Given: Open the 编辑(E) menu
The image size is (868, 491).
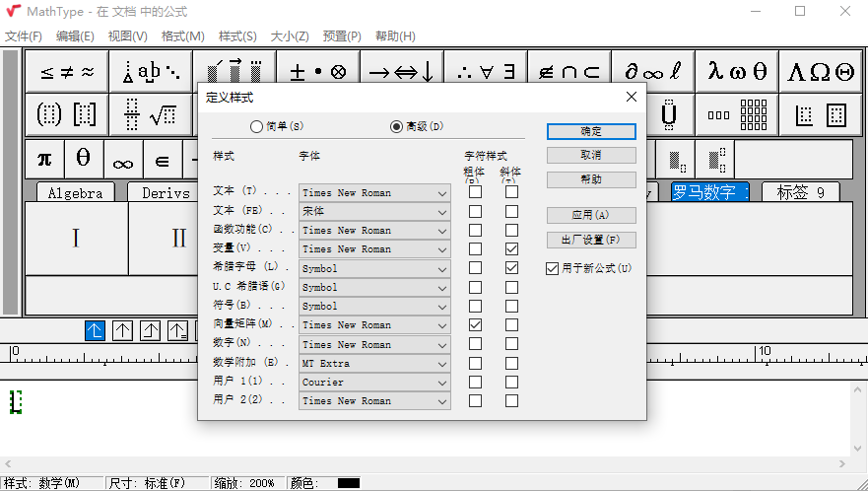Looking at the screenshot, I should [x=75, y=36].
